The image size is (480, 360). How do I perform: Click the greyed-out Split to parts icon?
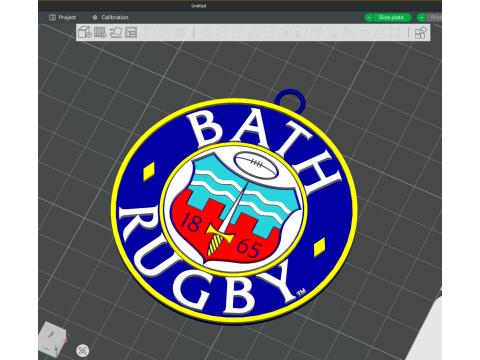165,33
